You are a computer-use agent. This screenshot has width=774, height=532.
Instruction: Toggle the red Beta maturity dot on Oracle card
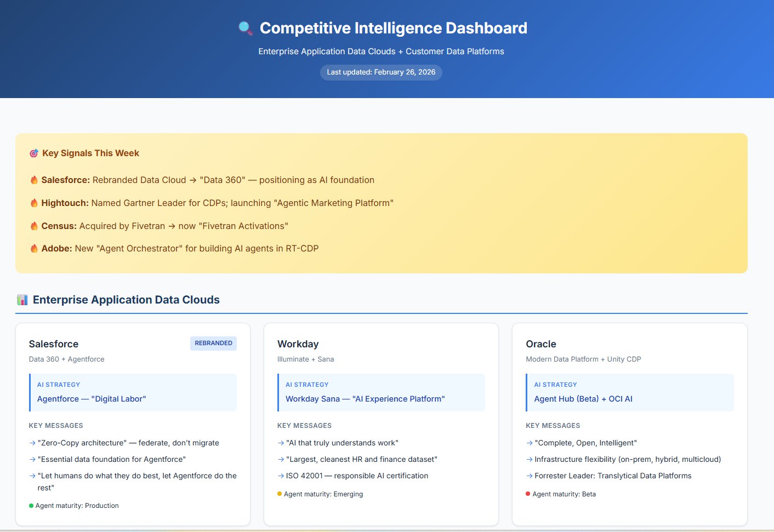(x=528, y=494)
